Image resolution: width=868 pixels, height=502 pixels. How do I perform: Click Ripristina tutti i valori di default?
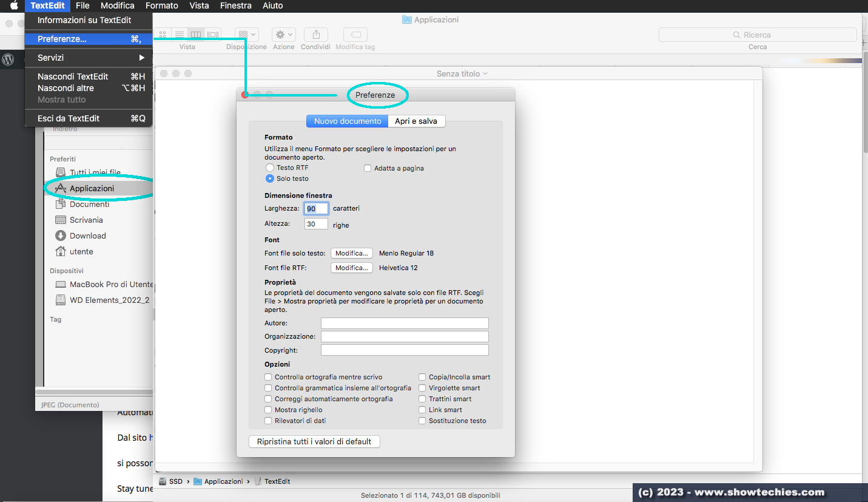click(x=314, y=441)
